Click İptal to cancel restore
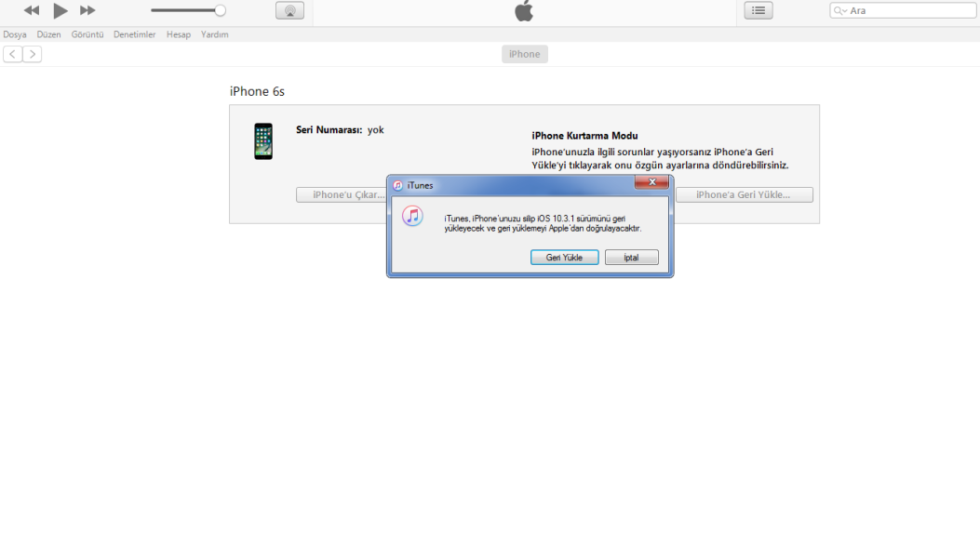The height and width of the screenshot is (558, 980). coord(631,258)
